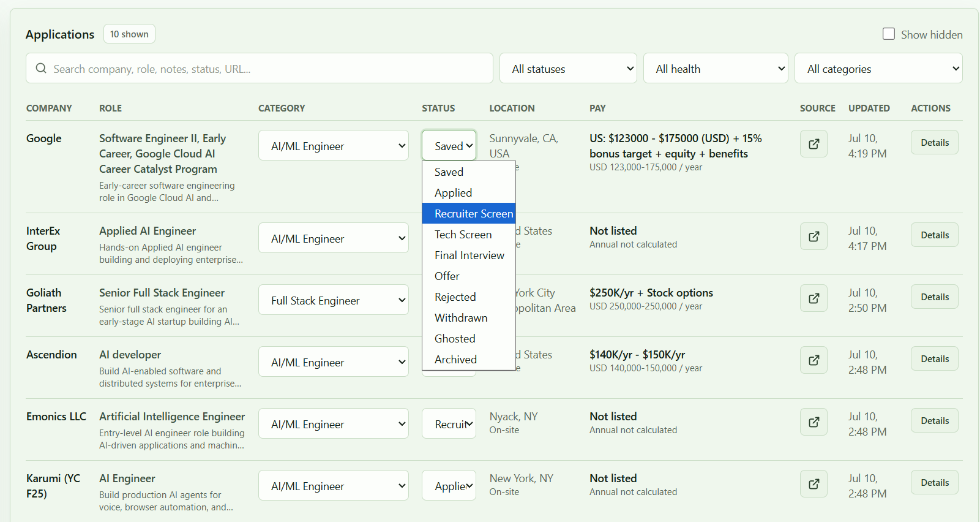The height and width of the screenshot is (522, 980).
Task: Open InterEx Group category dropdown
Action: [334, 238]
